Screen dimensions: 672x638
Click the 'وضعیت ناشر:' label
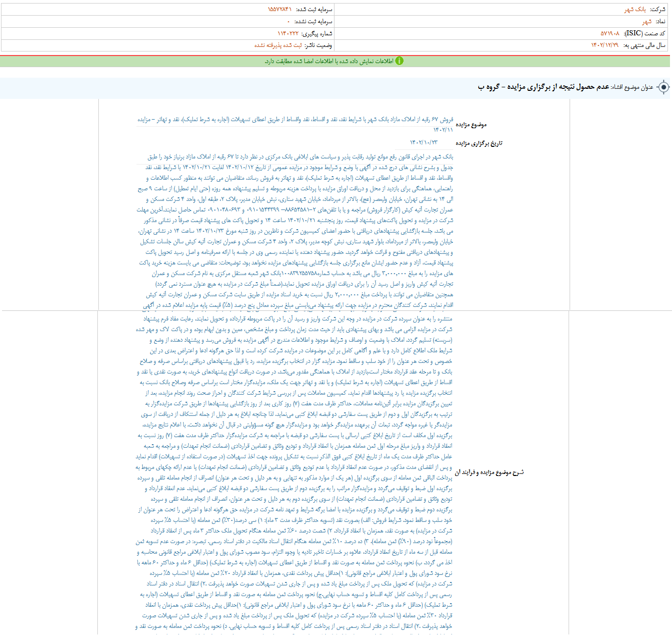(x=319, y=45)
